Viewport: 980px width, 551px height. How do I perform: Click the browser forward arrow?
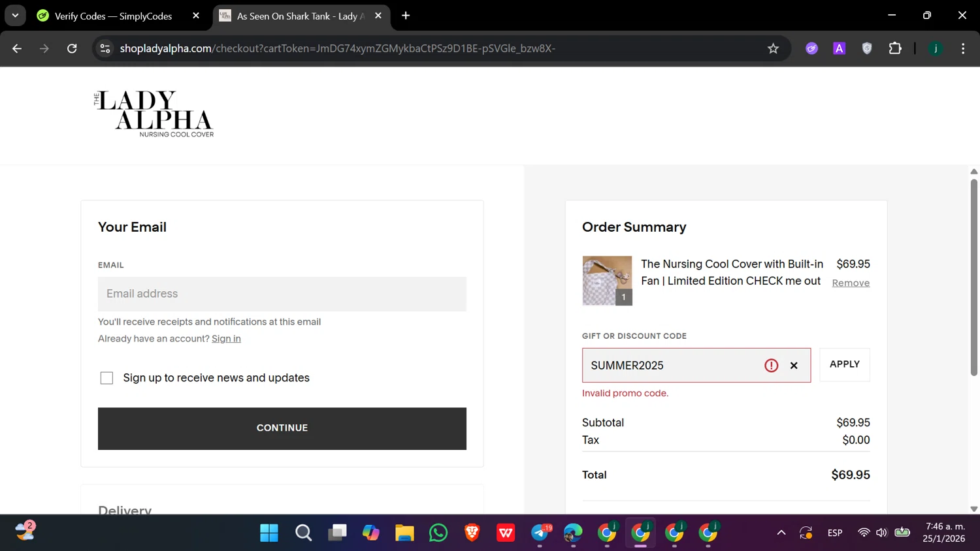point(44,48)
